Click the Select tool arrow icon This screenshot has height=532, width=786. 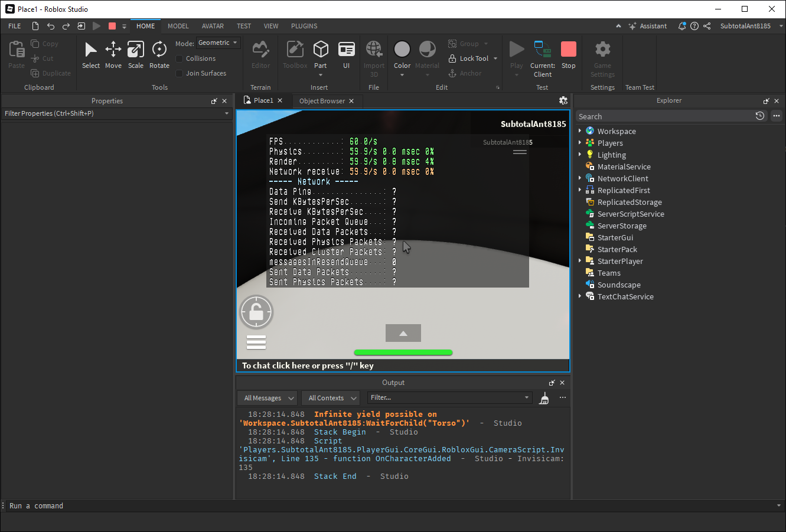pyautogui.click(x=90, y=50)
